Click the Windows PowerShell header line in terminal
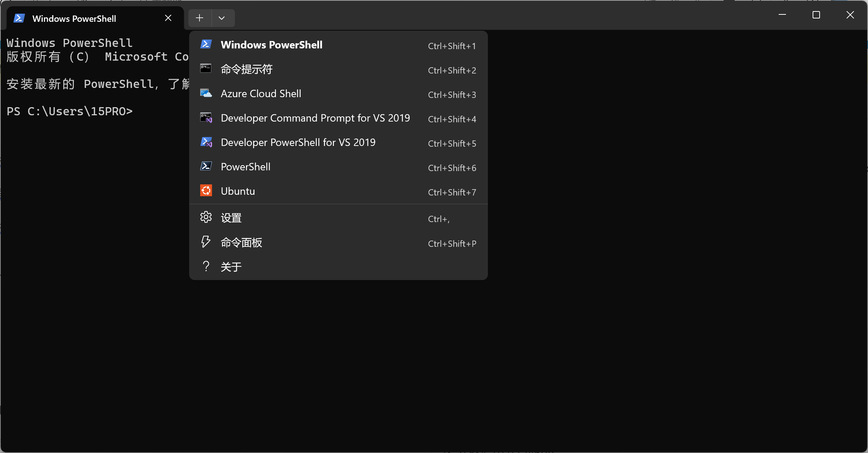 pyautogui.click(x=69, y=43)
